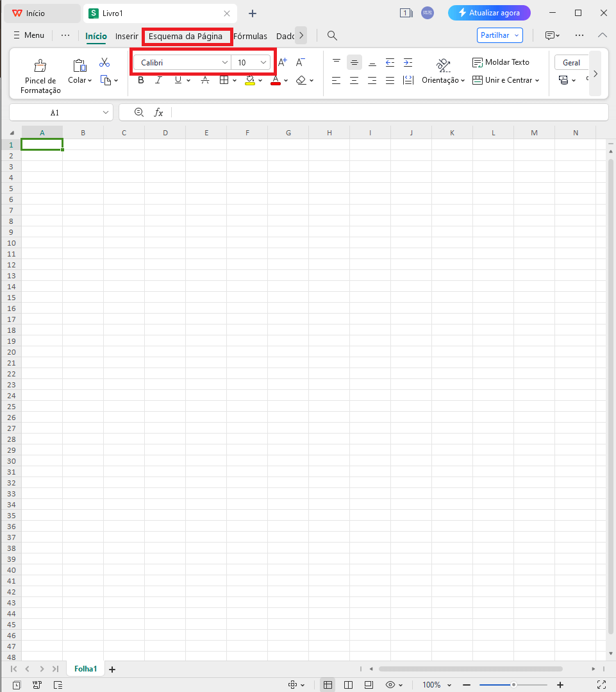Go to the first sheet arrow

[13, 669]
